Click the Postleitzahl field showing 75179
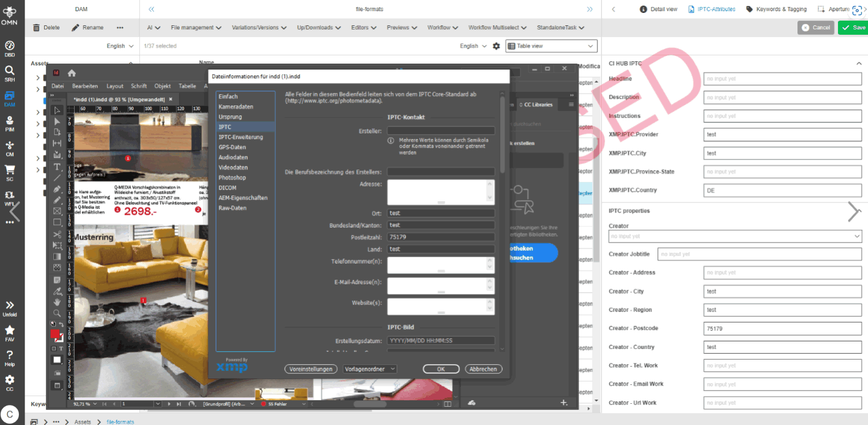Viewport: 868px width, 425px height. 440,237
